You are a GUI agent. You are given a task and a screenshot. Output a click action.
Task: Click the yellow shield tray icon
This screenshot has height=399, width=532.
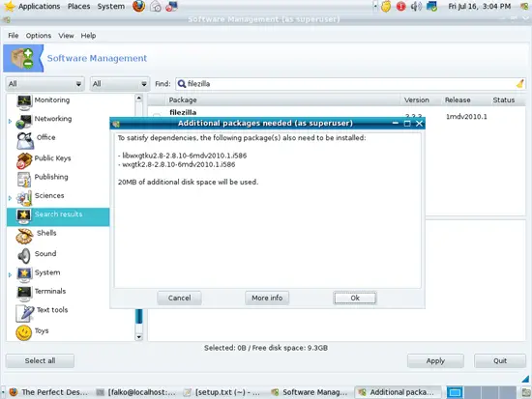pyautogui.click(x=386, y=6)
